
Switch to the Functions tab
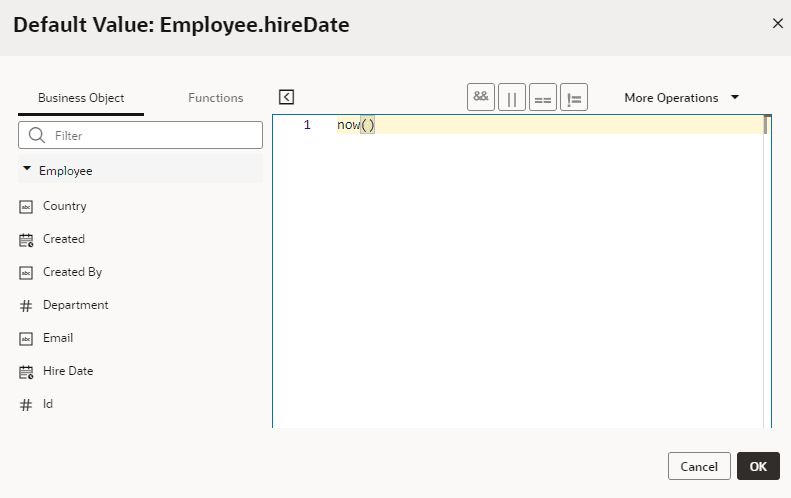tap(215, 98)
